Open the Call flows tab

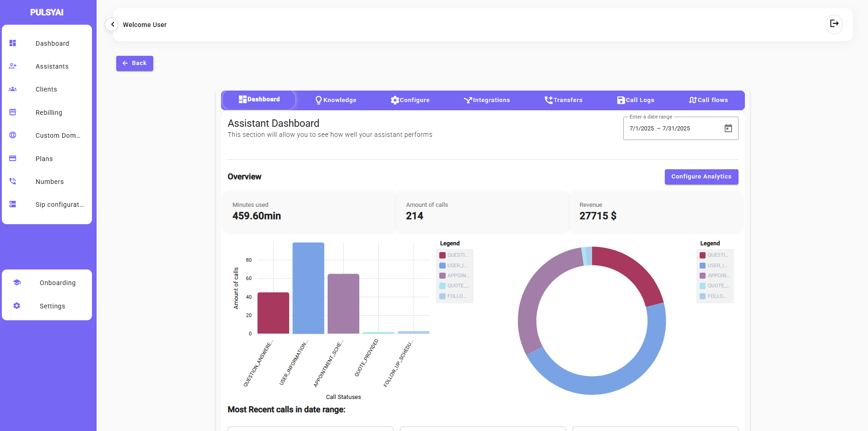coord(708,100)
